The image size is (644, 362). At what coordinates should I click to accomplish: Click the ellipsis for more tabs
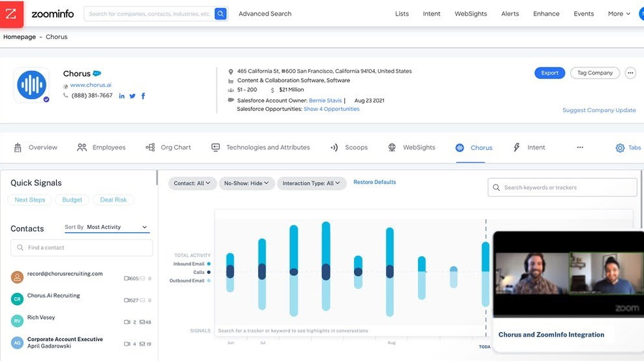[x=579, y=147]
